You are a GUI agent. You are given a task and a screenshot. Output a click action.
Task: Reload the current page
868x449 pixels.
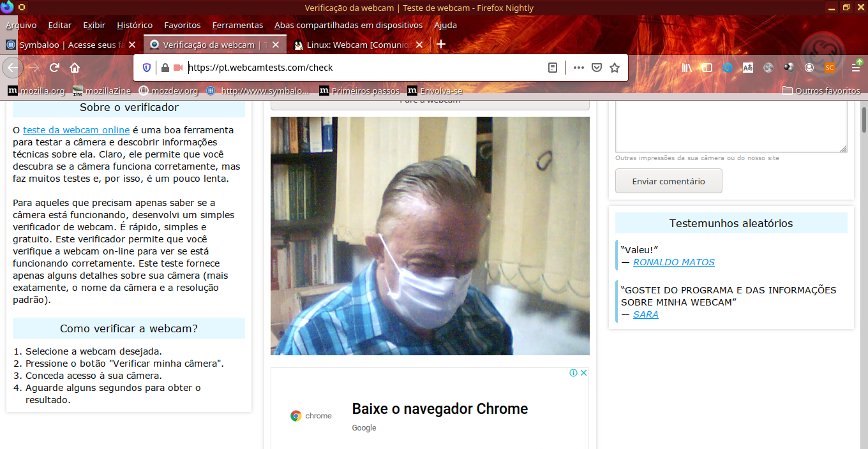tap(55, 68)
